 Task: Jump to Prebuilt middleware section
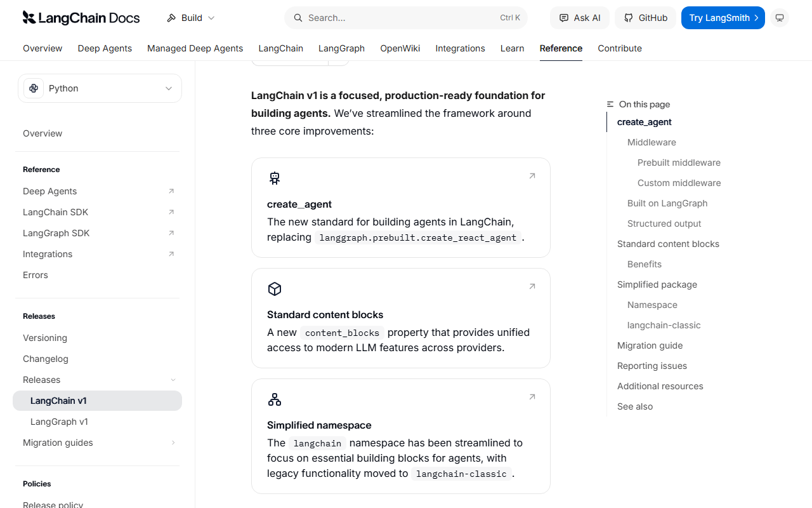tap(679, 163)
